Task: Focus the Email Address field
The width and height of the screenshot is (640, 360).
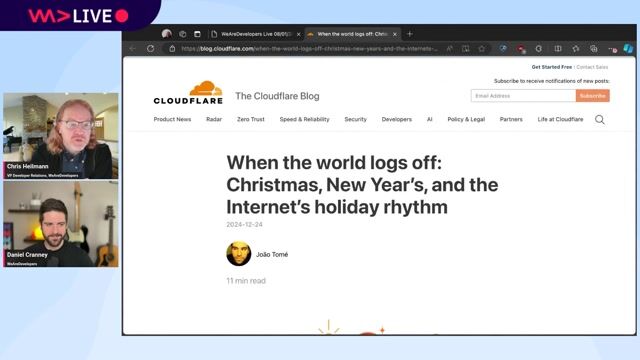Action: 523,96
